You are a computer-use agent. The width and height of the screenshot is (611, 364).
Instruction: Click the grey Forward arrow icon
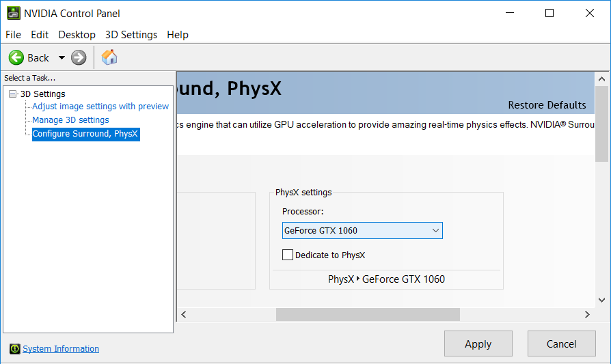[79, 57]
